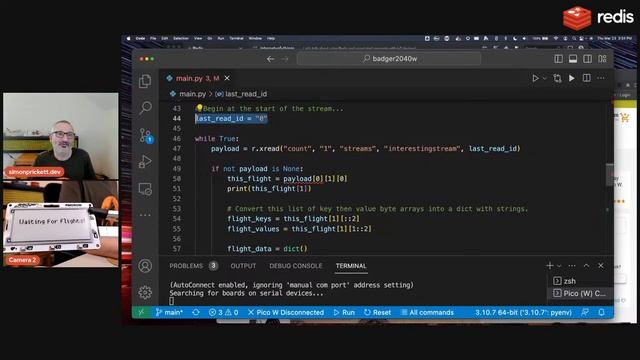Close the main.py editor tab
The image size is (640, 360).
pos(227,78)
